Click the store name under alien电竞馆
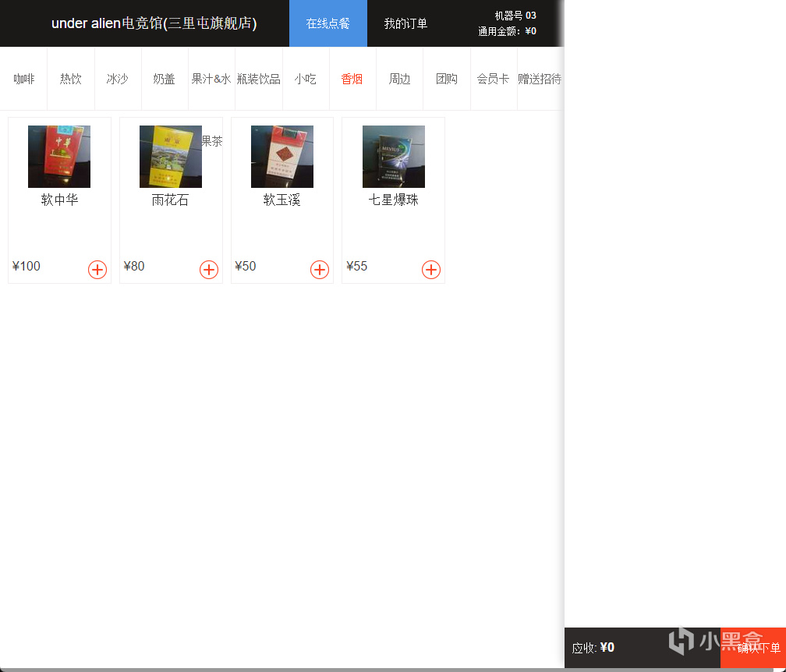The width and height of the screenshot is (786, 672). 154,23
